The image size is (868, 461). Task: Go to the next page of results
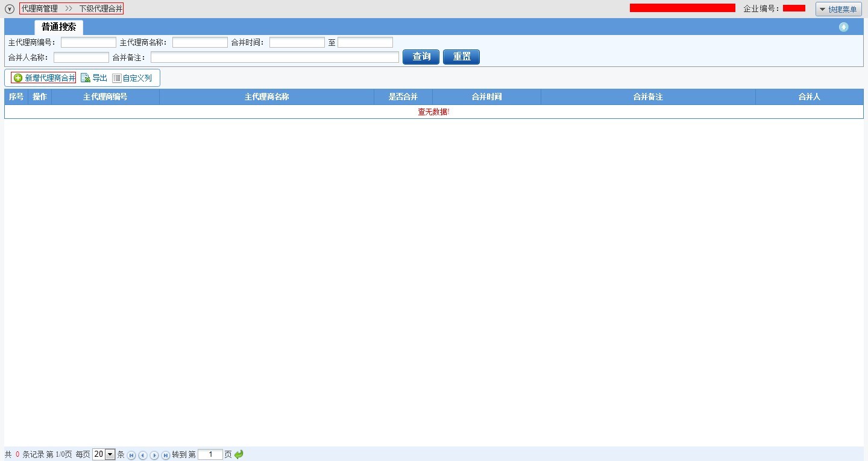154,455
